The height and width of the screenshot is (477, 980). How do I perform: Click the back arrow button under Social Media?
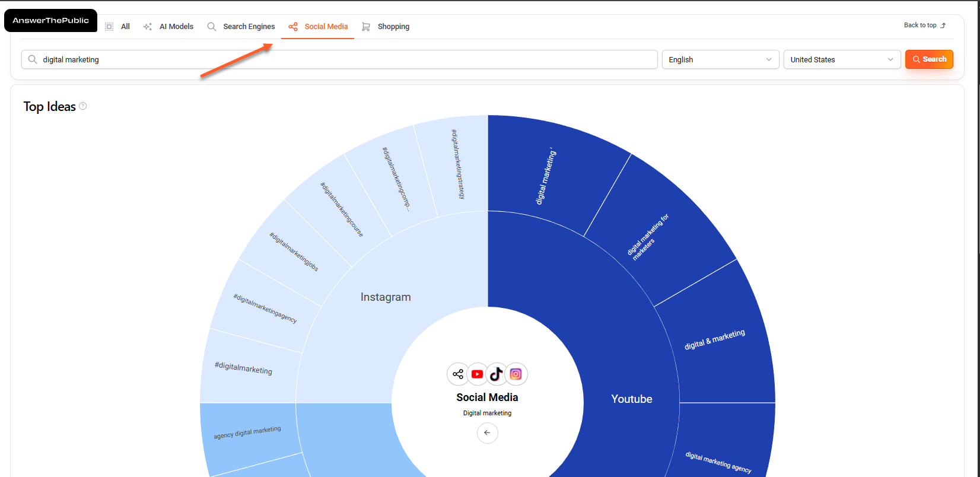click(487, 433)
